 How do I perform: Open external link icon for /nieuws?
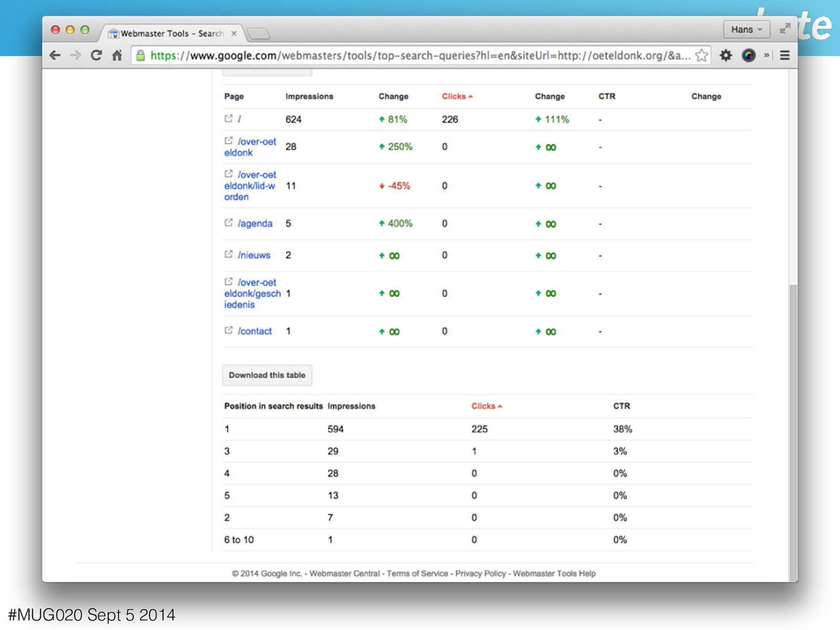[x=228, y=254]
